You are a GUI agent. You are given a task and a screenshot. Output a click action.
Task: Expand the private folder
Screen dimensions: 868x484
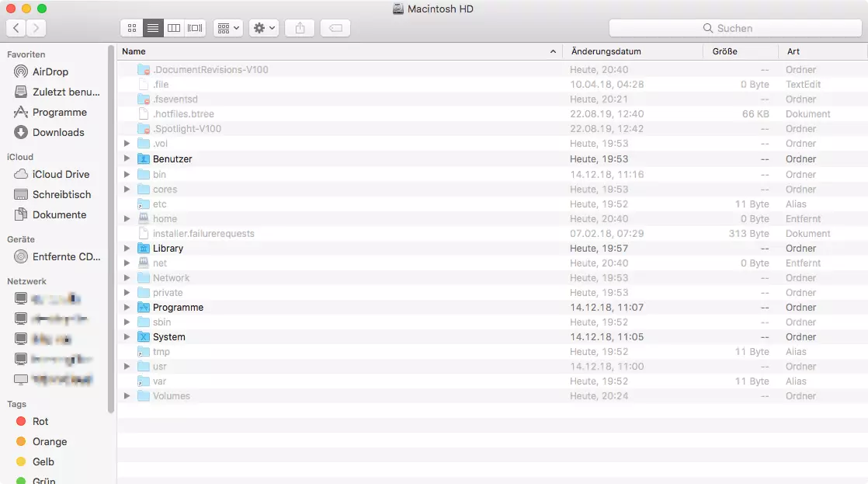(x=127, y=292)
